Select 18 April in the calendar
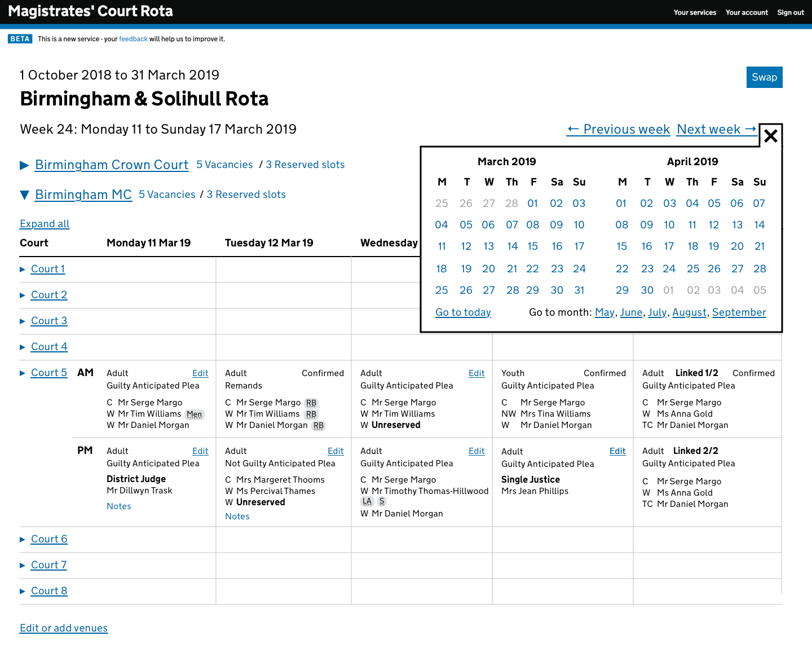 [x=692, y=246]
